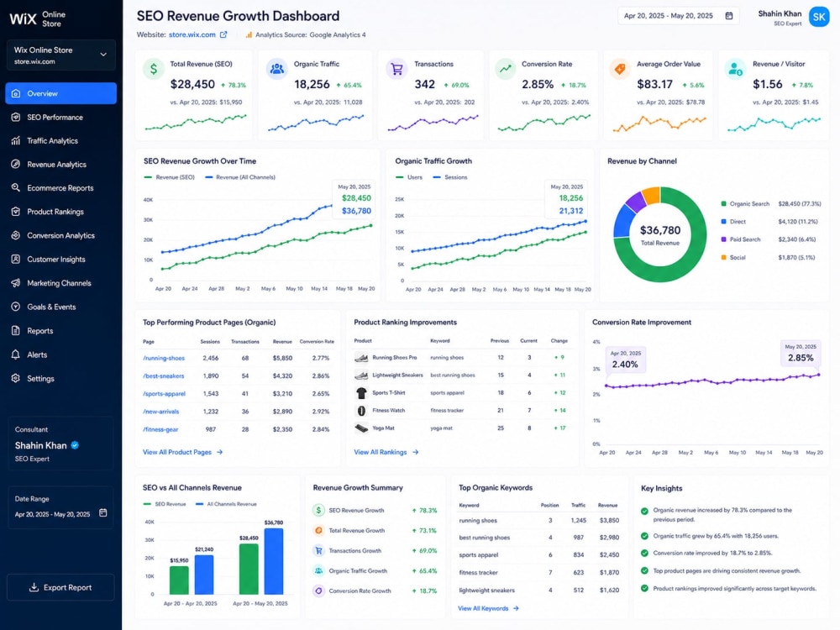Image resolution: width=840 pixels, height=630 pixels.
Task: Click the Total Revenue dollar icon
Action: (x=154, y=69)
